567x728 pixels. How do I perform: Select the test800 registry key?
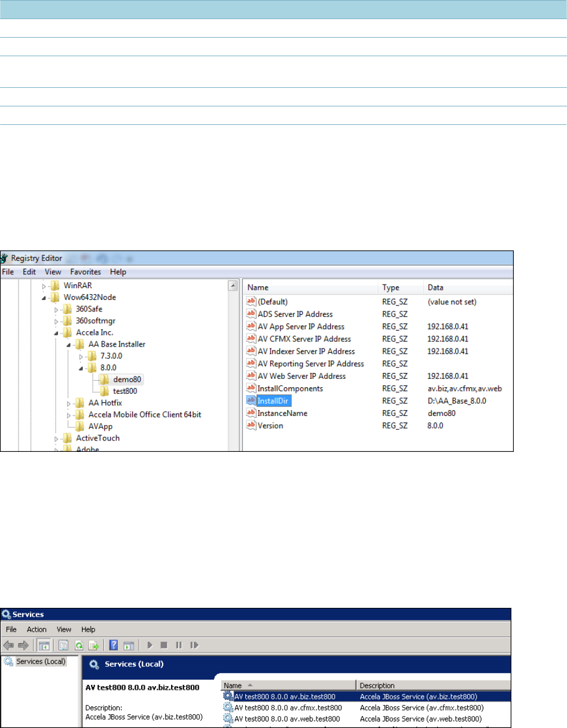tap(125, 391)
